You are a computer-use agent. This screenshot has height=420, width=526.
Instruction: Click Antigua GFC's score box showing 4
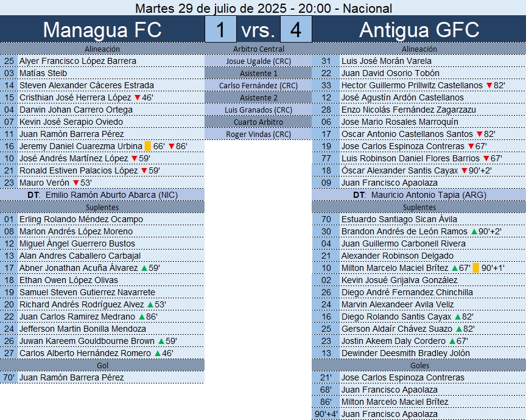tap(296, 30)
